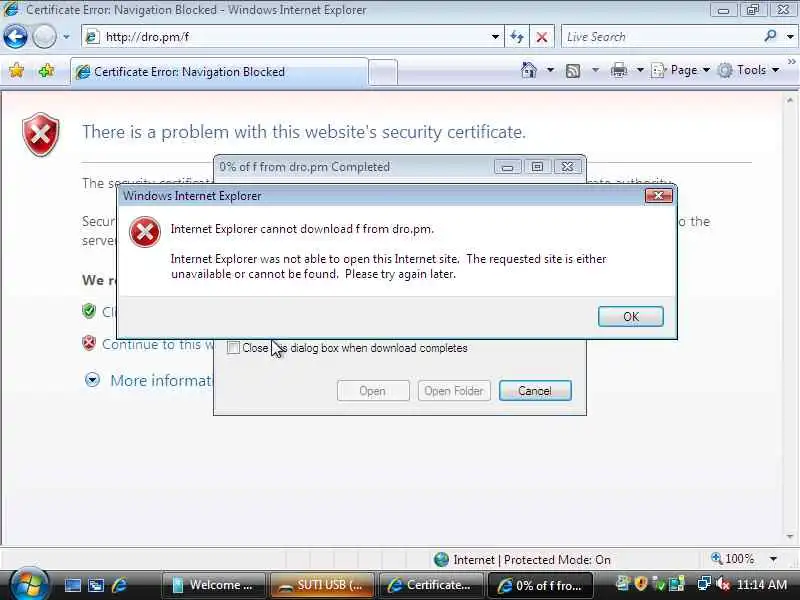The image size is (800, 600).
Task: Click the RSS Feeds icon
Action: (x=573, y=70)
